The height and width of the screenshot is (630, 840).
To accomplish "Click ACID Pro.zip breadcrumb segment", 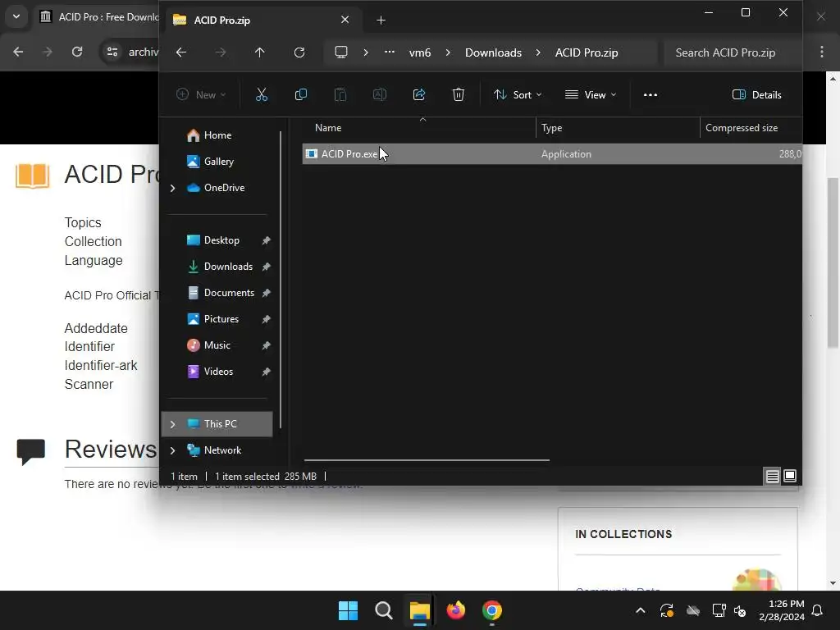I will tap(587, 52).
